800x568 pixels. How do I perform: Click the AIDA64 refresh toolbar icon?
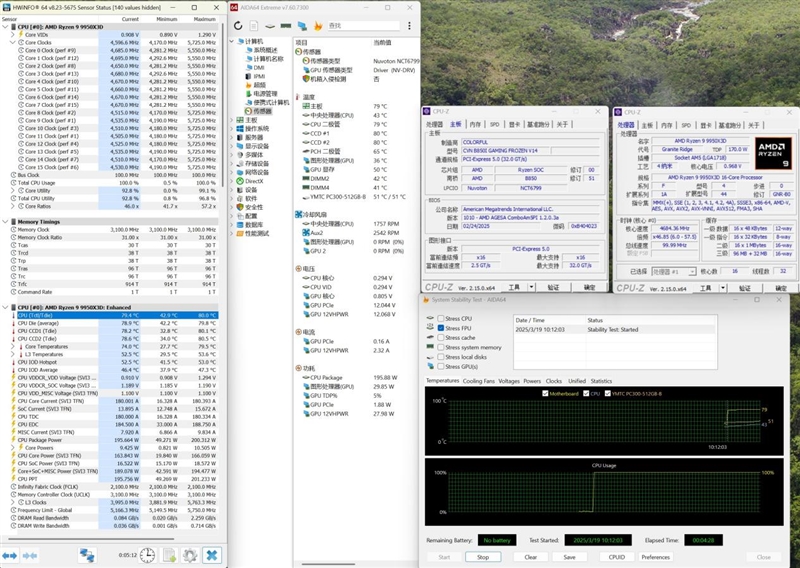click(238, 26)
